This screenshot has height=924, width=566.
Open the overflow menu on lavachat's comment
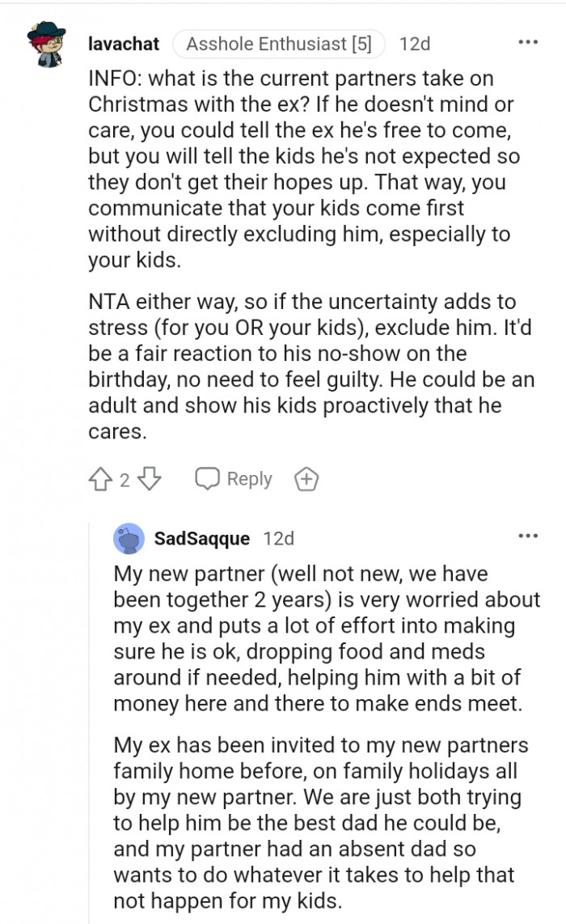[x=527, y=43]
